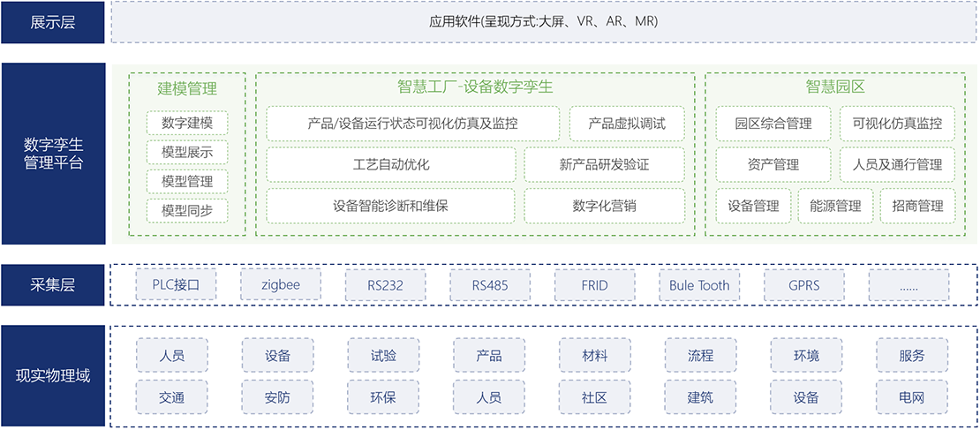This screenshot has width=980, height=430.
Task: Click the 招商管理 box
Action: tap(917, 206)
